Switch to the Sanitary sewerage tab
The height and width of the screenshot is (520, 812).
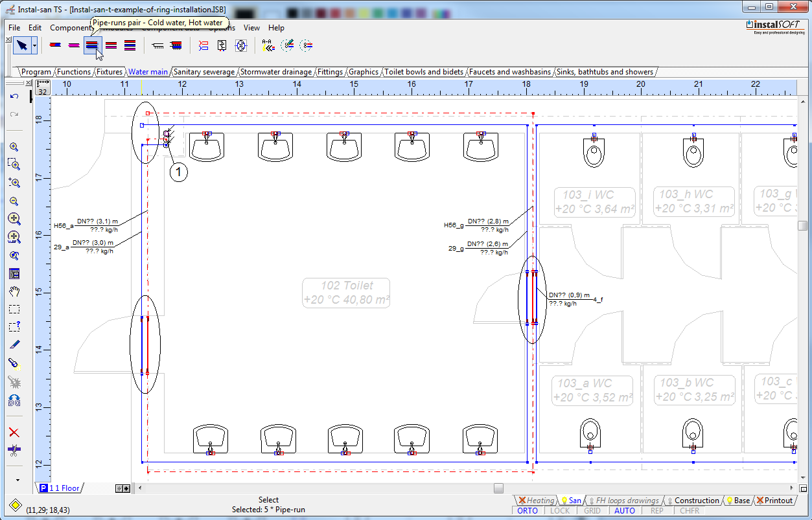(203, 72)
